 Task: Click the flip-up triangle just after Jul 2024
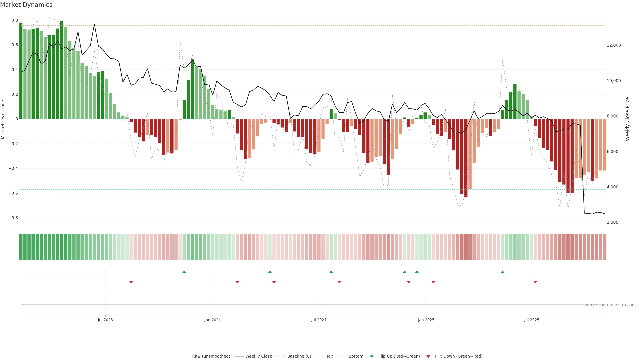(x=331, y=272)
